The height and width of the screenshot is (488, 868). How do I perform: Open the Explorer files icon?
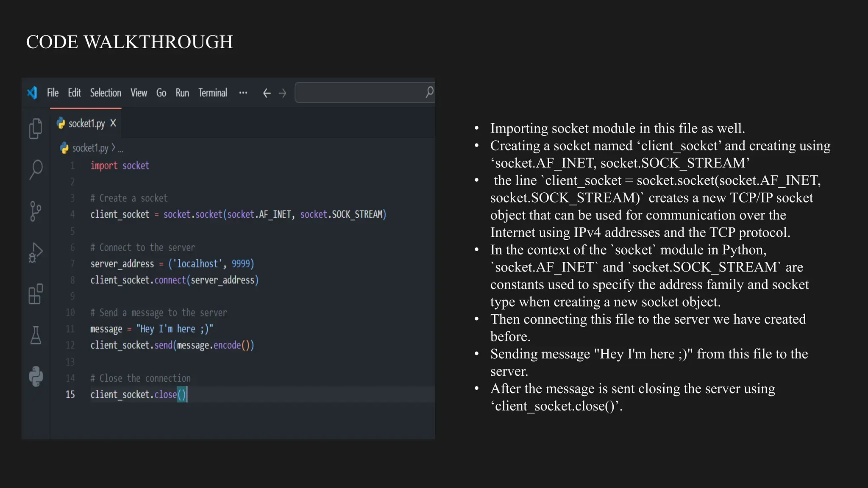[36, 128]
